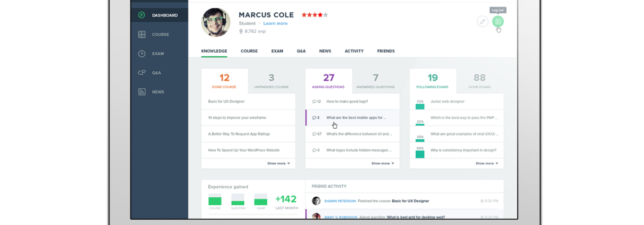The width and height of the screenshot is (644, 225).
Task: Expand Show more under Asking Questions list
Action: pyautogui.click(x=383, y=163)
